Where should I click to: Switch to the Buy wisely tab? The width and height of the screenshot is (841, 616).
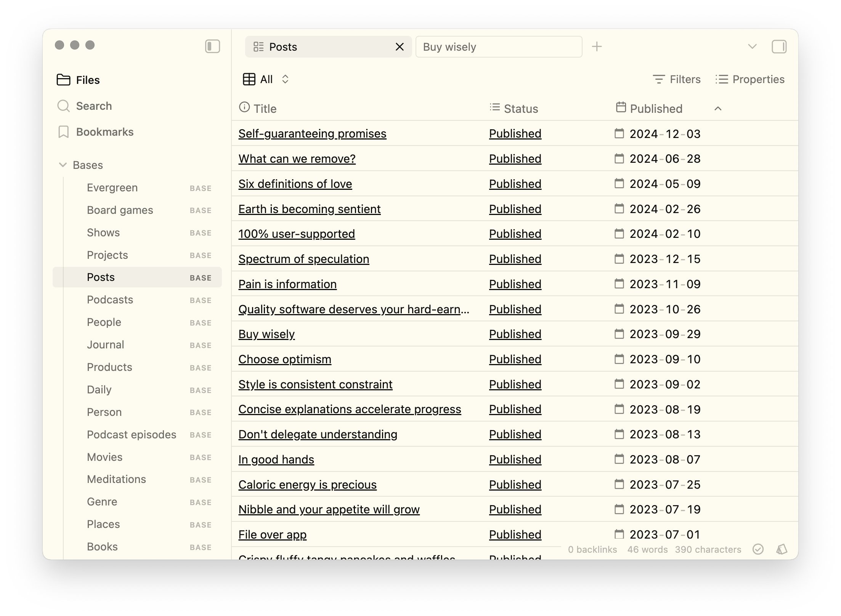point(499,47)
